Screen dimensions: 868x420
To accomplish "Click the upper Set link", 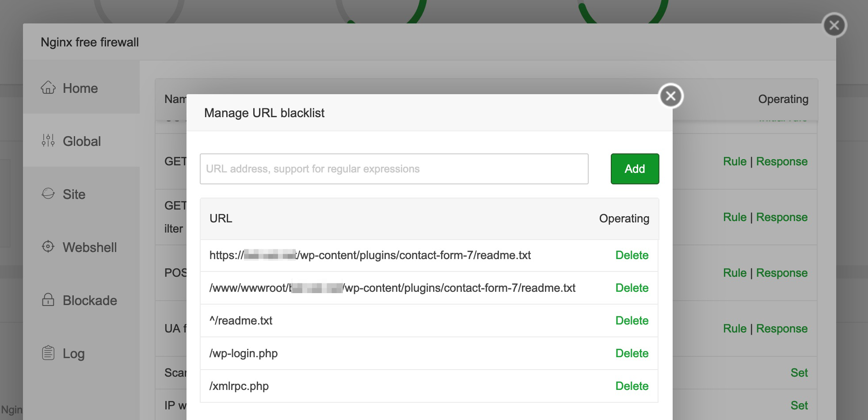I will tap(799, 373).
